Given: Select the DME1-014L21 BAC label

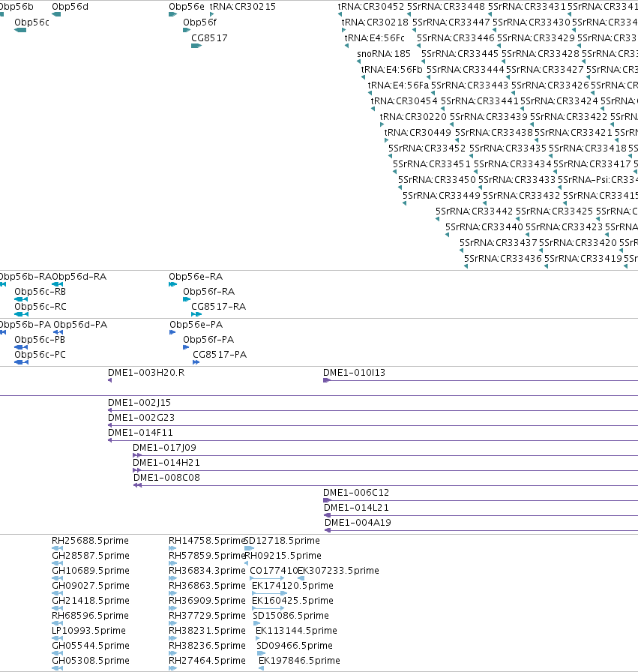Looking at the screenshot, I should 357,508.
